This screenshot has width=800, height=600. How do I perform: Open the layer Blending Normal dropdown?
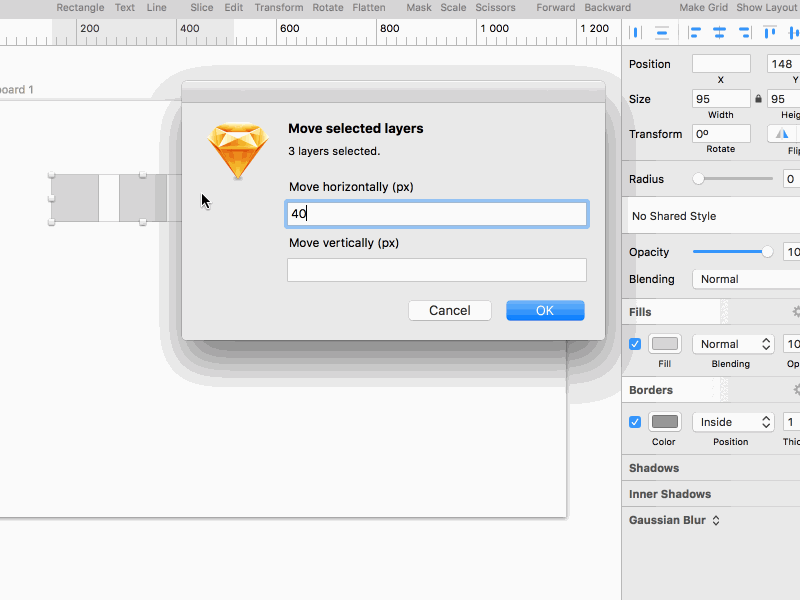[745, 279]
